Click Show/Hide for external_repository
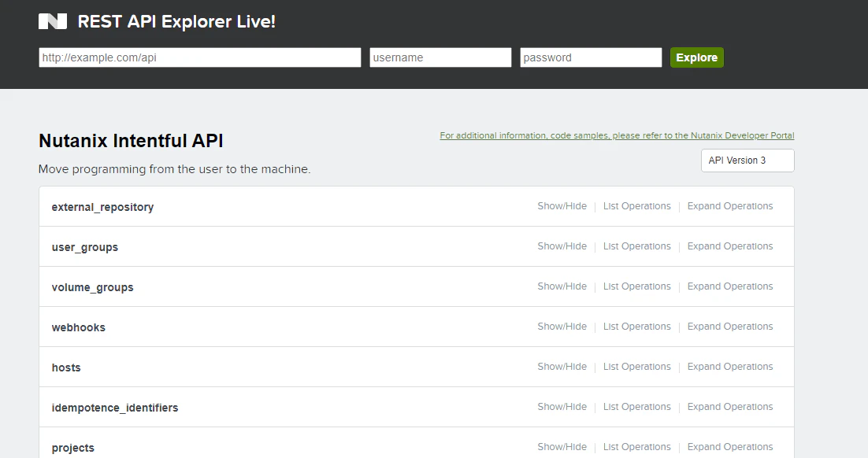This screenshot has width=868, height=458. (x=562, y=205)
